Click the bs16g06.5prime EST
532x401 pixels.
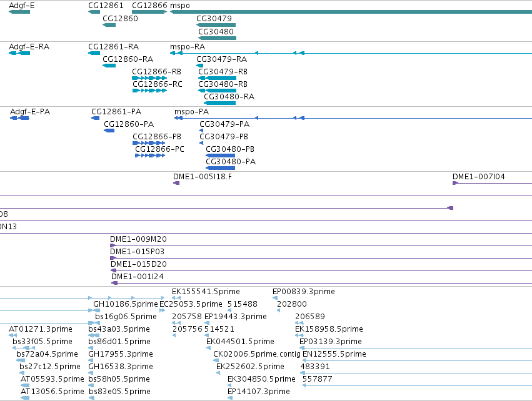click(x=97, y=323)
